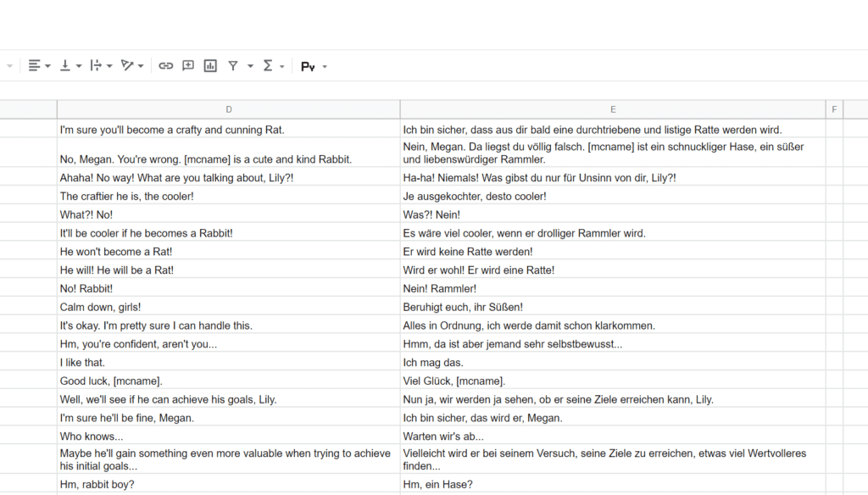868x495 pixels.
Task: Select cell "Vielleicht wird er bei seinem Versuch..."
Action: [x=613, y=459]
